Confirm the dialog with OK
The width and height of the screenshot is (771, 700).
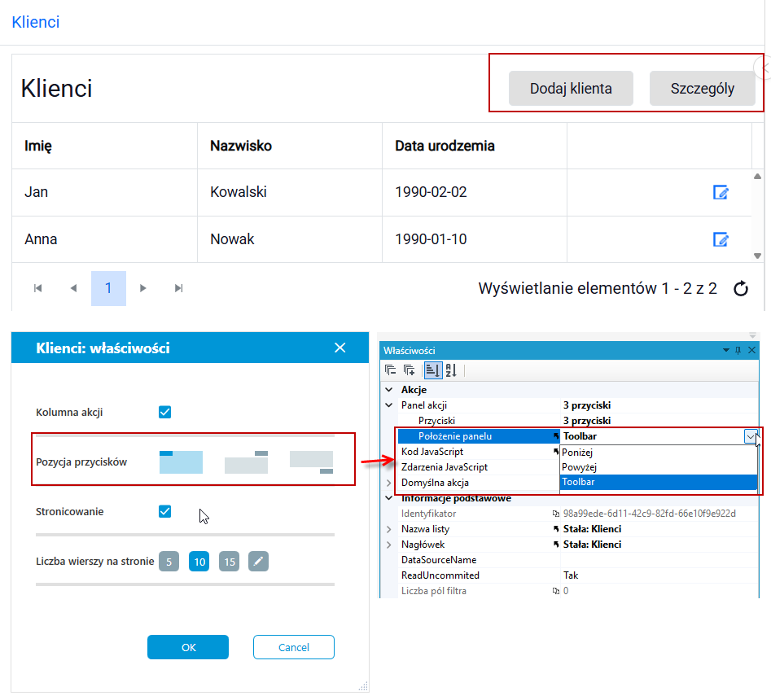tap(188, 647)
